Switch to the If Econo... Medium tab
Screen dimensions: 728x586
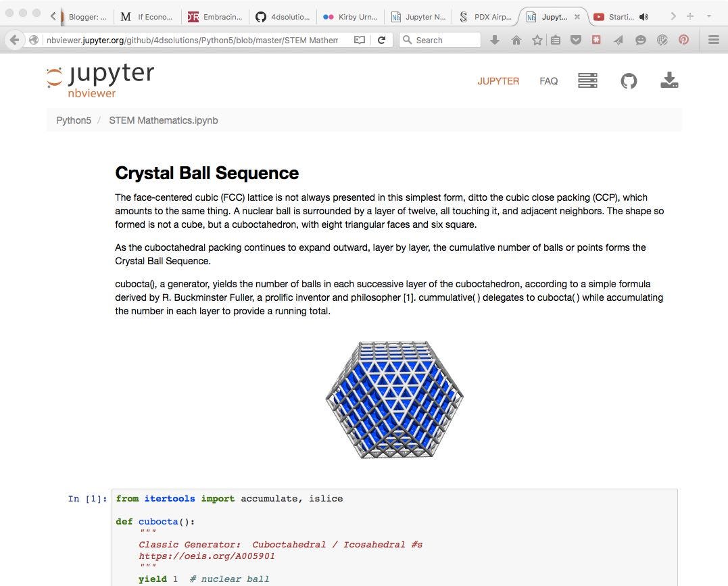tap(147, 17)
